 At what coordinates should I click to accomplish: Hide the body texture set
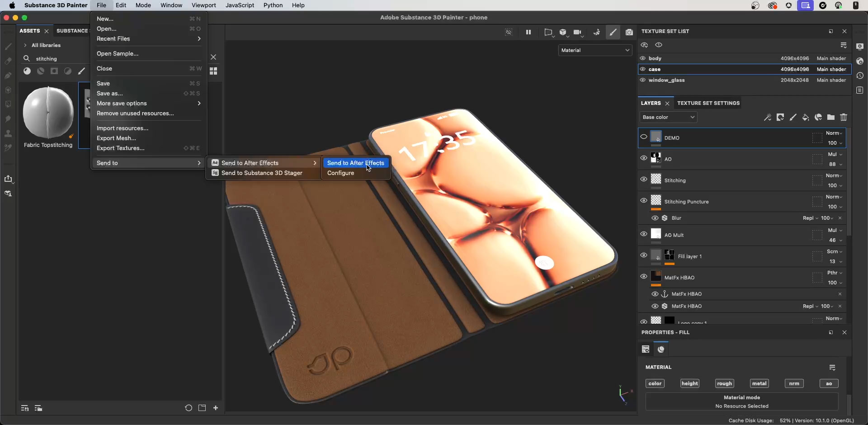point(642,58)
